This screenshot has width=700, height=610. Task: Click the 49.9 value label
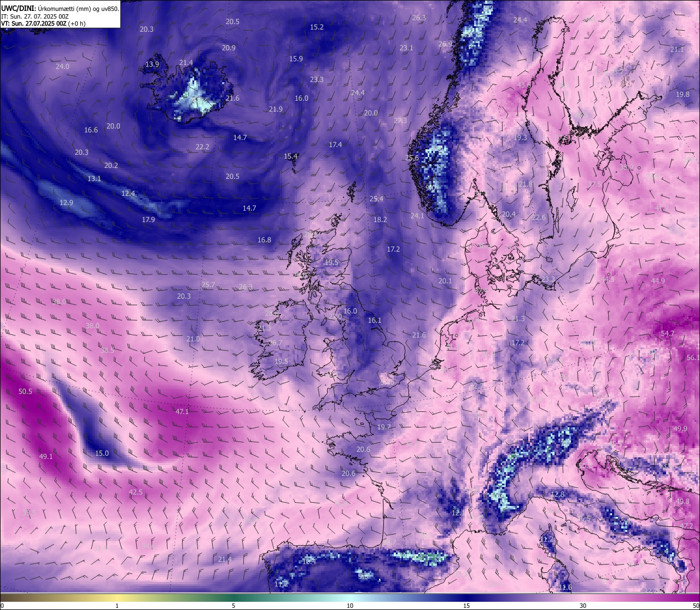680,428
